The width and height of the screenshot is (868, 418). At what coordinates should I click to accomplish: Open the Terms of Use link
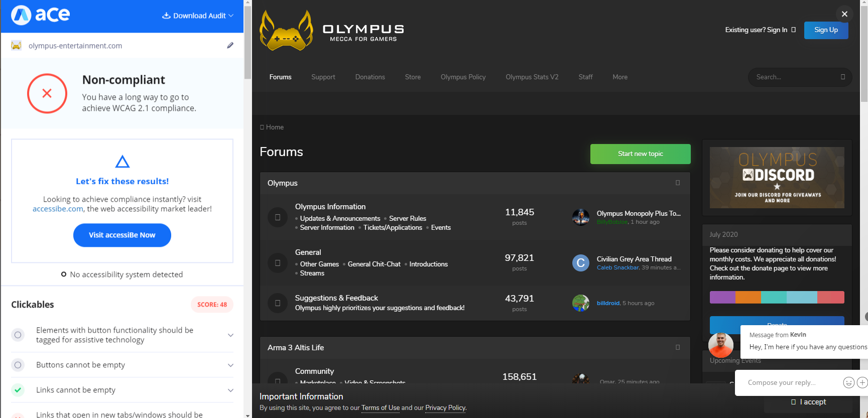tap(381, 408)
